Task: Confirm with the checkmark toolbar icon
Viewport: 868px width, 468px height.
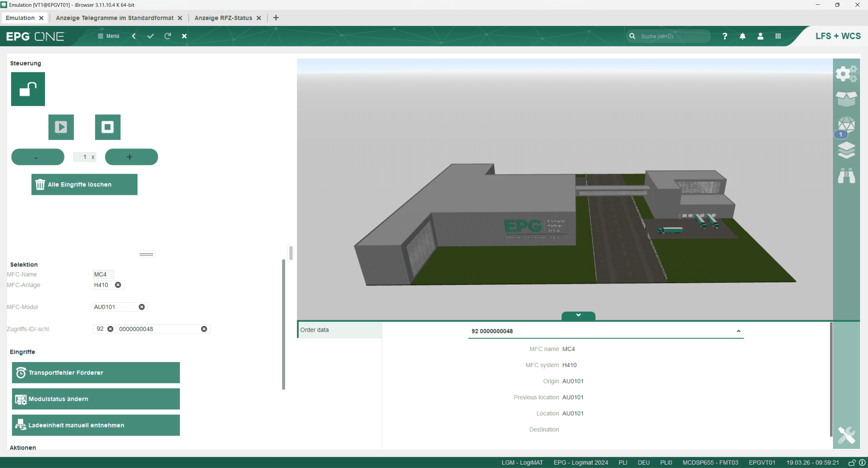Action: [151, 36]
